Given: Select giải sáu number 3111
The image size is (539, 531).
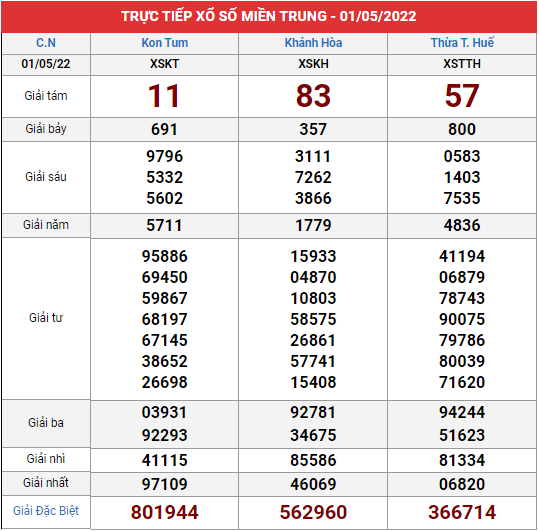Looking at the screenshot, I should click(313, 156).
